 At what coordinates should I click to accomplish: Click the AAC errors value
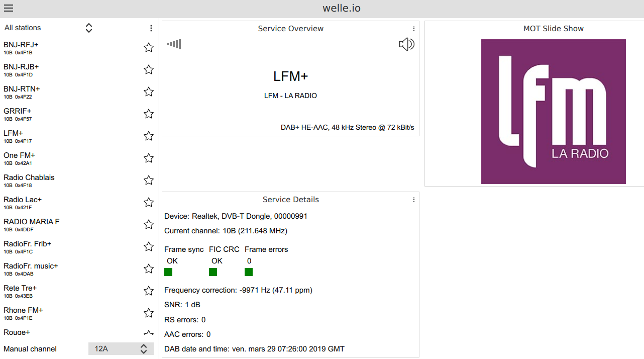pyautogui.click(x=208, y=334)
